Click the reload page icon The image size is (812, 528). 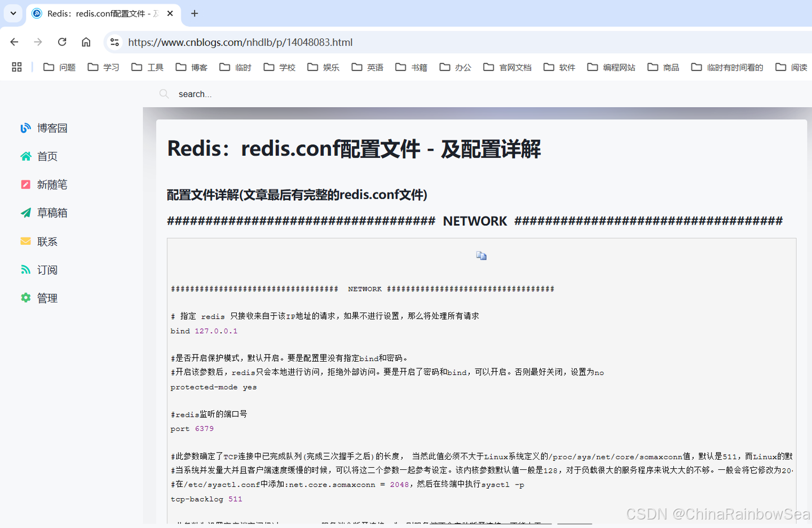[62, 42]
